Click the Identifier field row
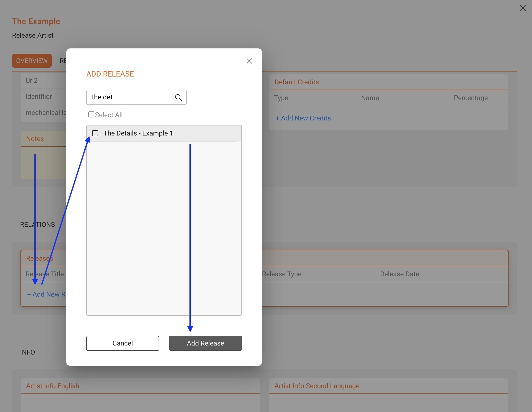This screenshot has height=412, width=532. 43,97
